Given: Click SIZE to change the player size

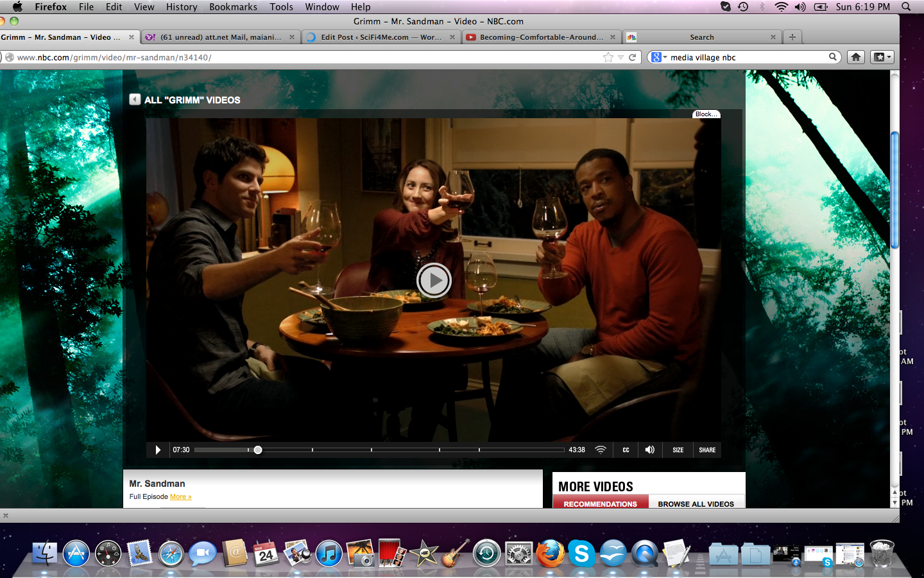Looking at the screenshot, I should pos(678,450).
